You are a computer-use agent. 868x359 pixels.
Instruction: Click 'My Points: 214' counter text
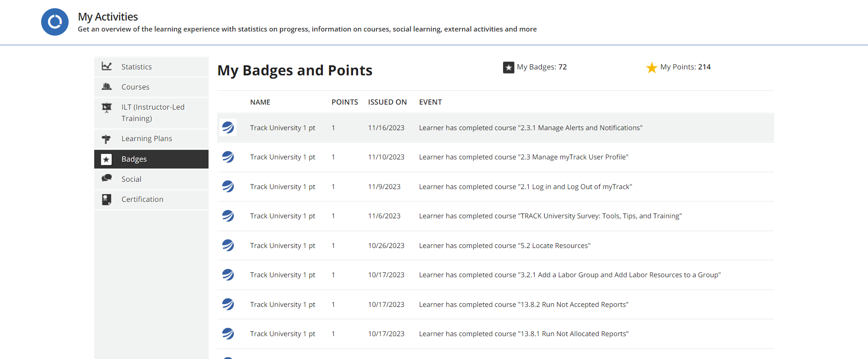686,67
